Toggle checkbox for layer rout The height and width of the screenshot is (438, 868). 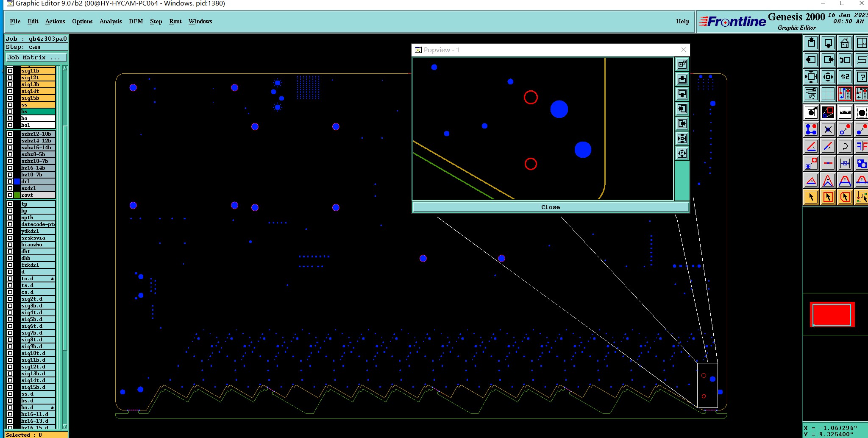point(10,195)
